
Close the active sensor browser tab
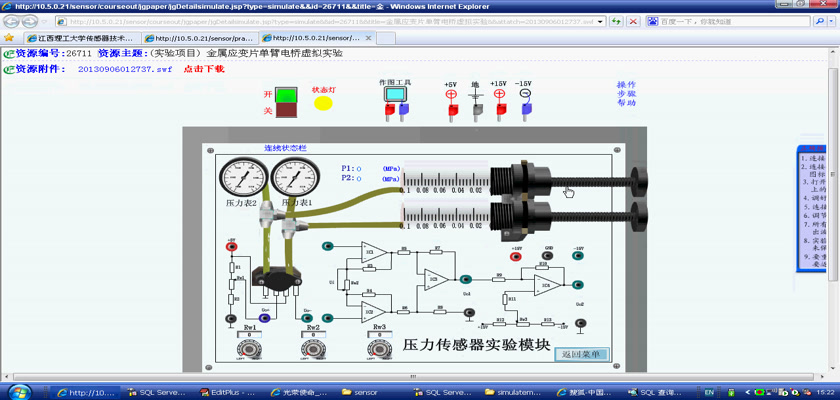coord(368,38)
